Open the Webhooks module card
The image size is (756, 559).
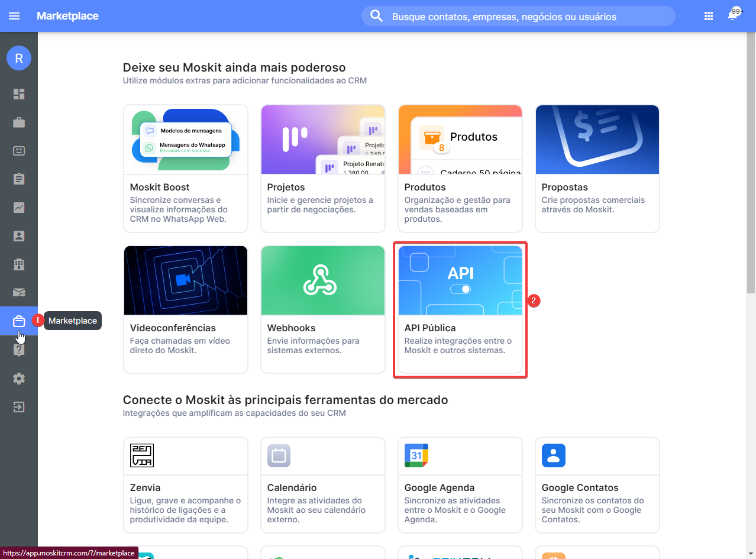pos(322,309)
